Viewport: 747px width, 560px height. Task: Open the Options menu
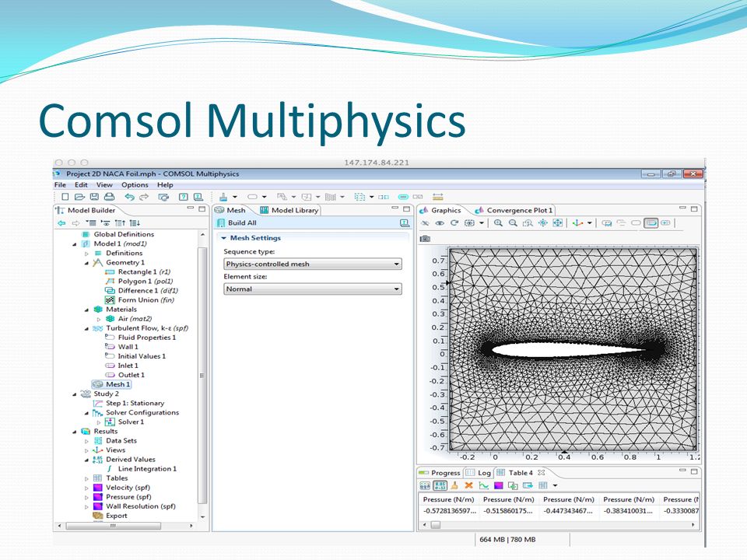135,185
